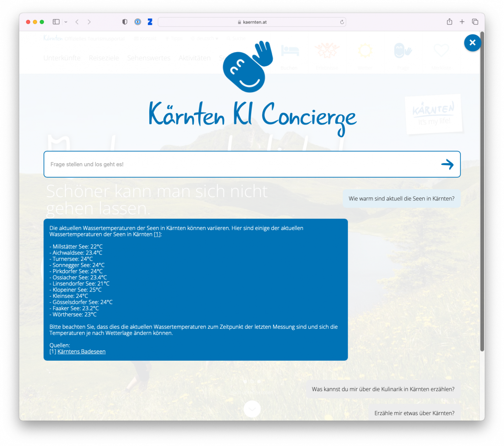This screenshot has width=504, height=446.
Task: Click the faded Buchen bed icon
Action: [289, 51]
